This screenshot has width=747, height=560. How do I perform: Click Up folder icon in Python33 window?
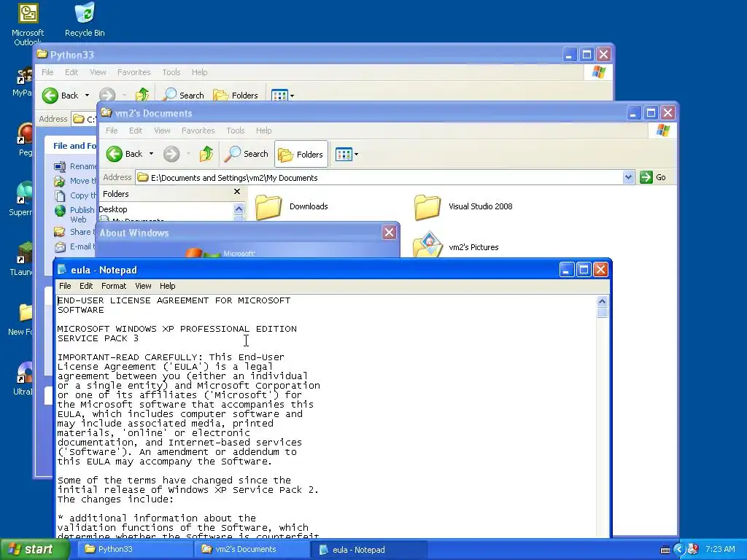pos(142,96)
